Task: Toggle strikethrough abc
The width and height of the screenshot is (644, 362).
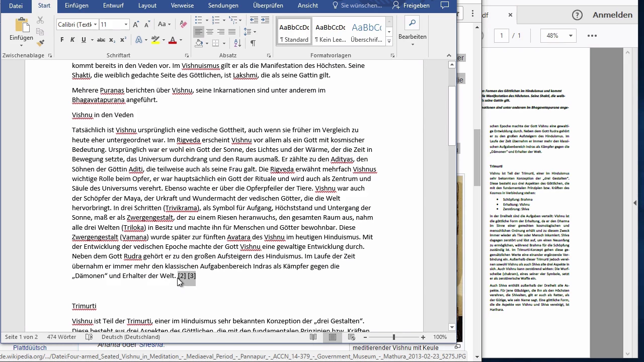Action: point(101,40)
